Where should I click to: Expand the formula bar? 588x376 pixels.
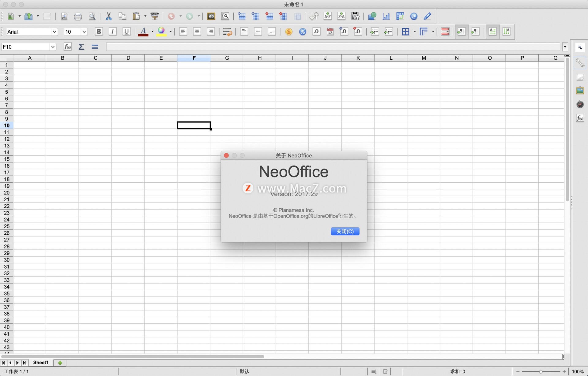click(x=565, y=47)
